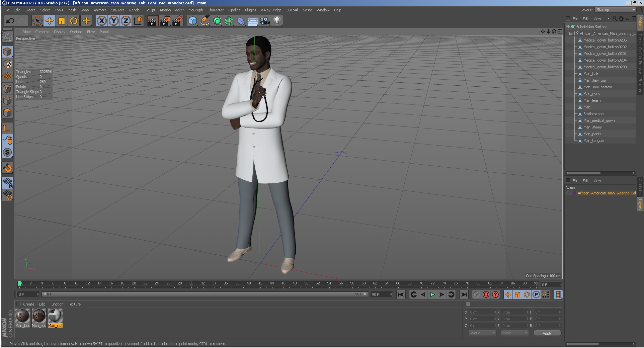Open Edit Render Settings icon
644x348 pixels.
pos(177,21)
